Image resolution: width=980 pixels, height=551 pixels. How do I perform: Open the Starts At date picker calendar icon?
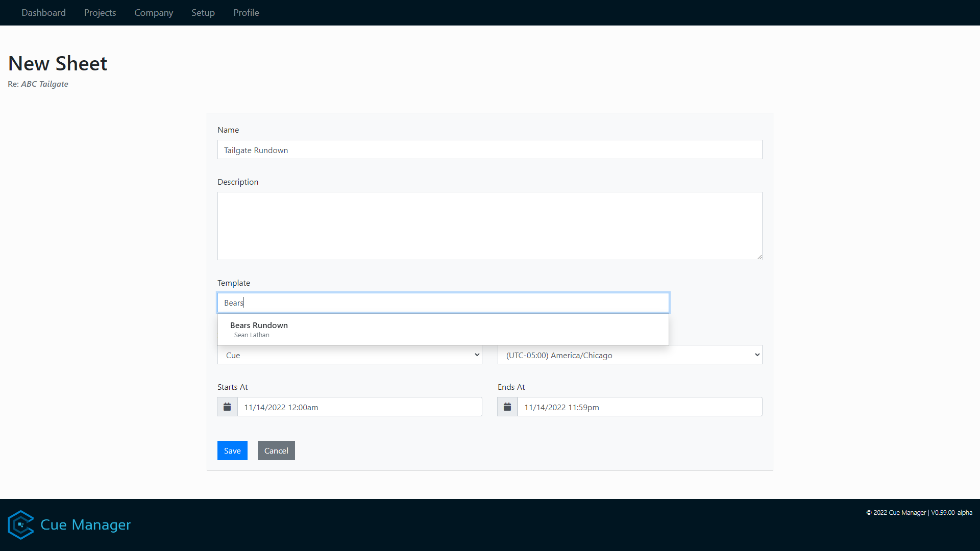[x=227, y=407]
